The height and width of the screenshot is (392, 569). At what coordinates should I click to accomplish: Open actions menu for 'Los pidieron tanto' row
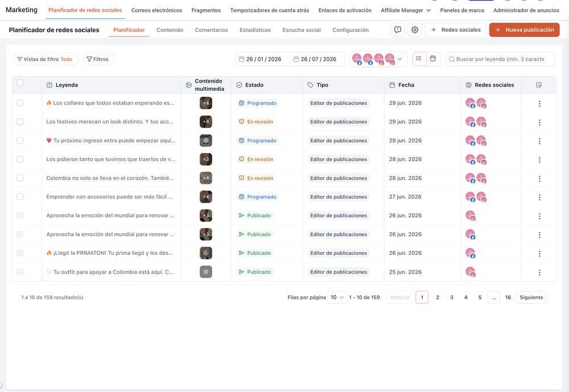coord(539,160)
